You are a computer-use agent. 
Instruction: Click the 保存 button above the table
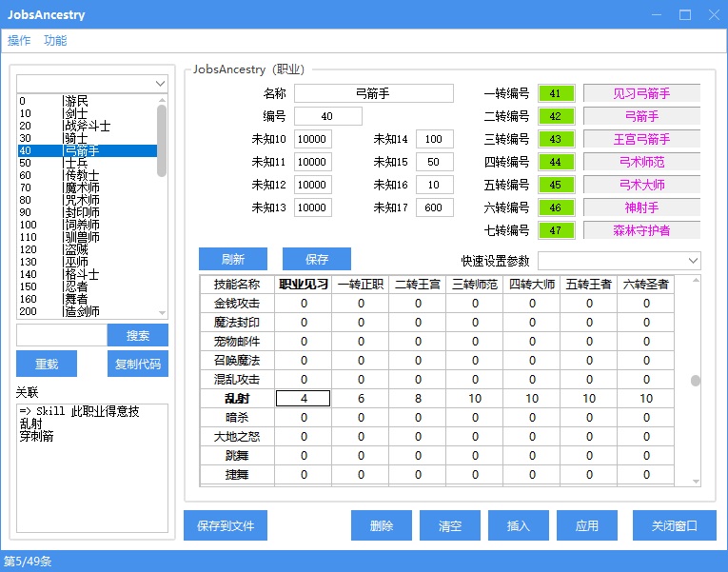click(x=316, y=259)
